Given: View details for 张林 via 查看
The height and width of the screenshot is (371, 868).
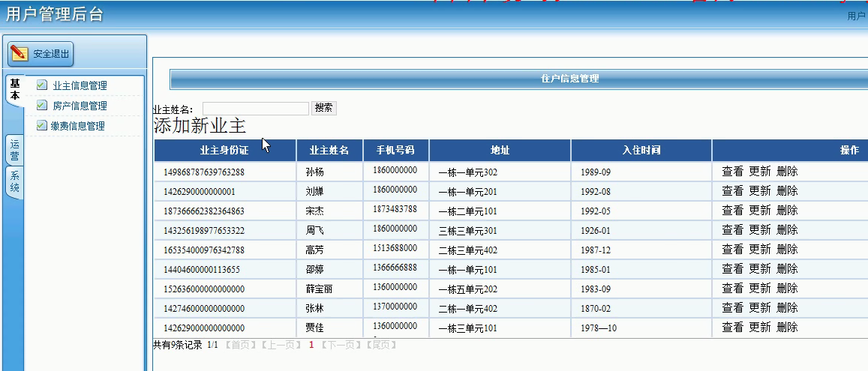Looking at the screenshot, I should click(x=732, y=307).
